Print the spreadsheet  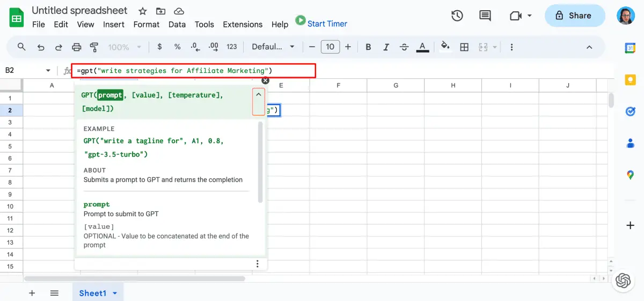[x=77, y=47]
